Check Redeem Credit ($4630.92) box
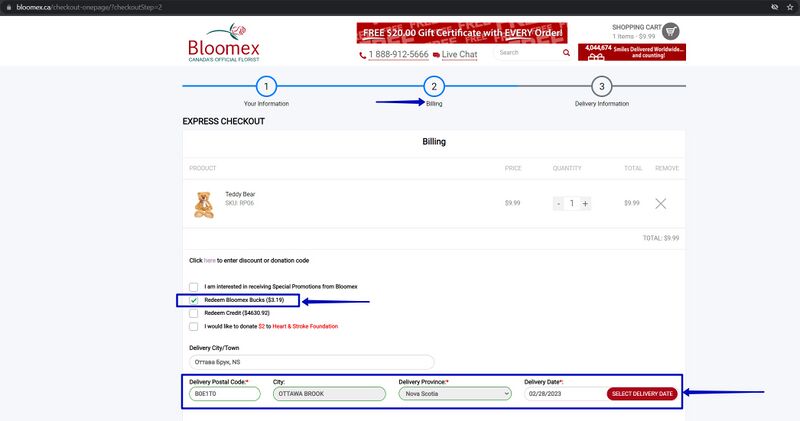This screenshot has height=421, width=800. [193, 313]
